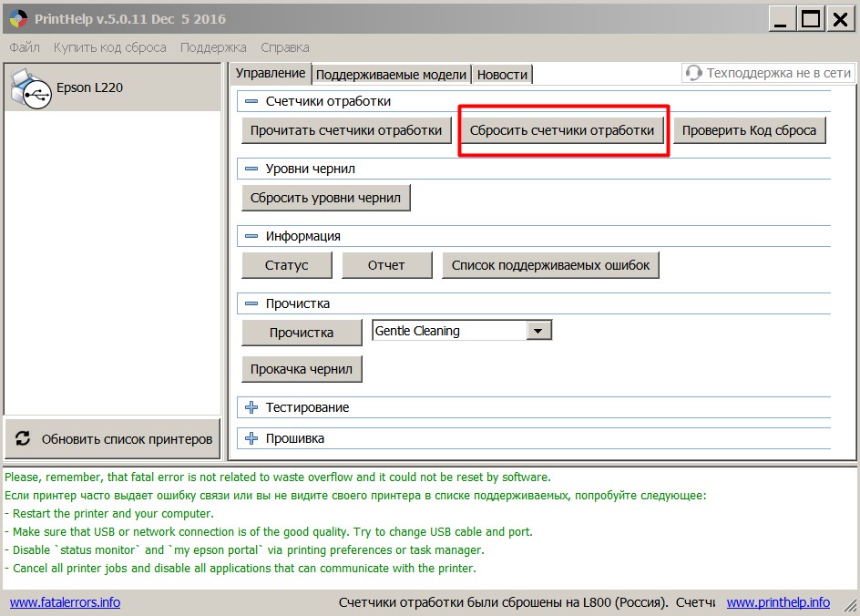Click the PrintHelp app logo in title bar
Image resolution: width=860 pixels, height=616 pixels.
pyautogui.click(x=17, y=19)
